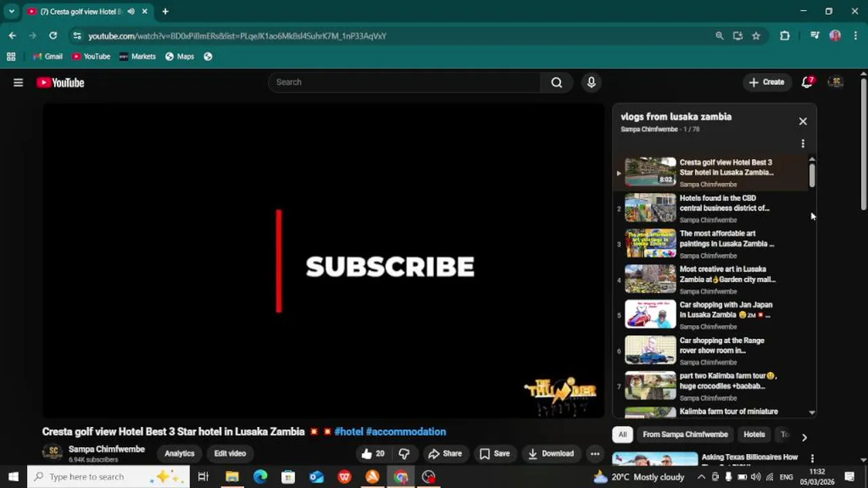Open YouTube notifications bell
Image resolution: width=868 pixels, height=488 pixels.
807,83
